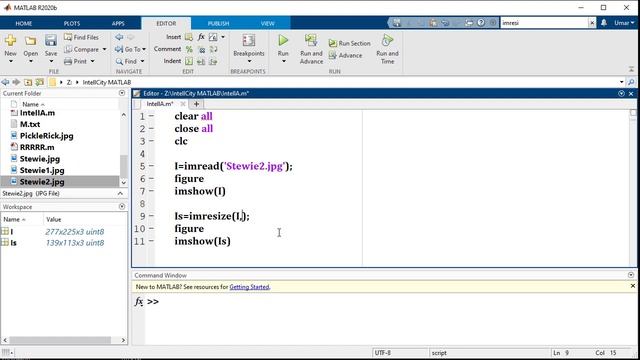Image resolution: width=640 pixels, height=360 pixels.
Task: Select variable I in Workspace
Action: point(11,231)
